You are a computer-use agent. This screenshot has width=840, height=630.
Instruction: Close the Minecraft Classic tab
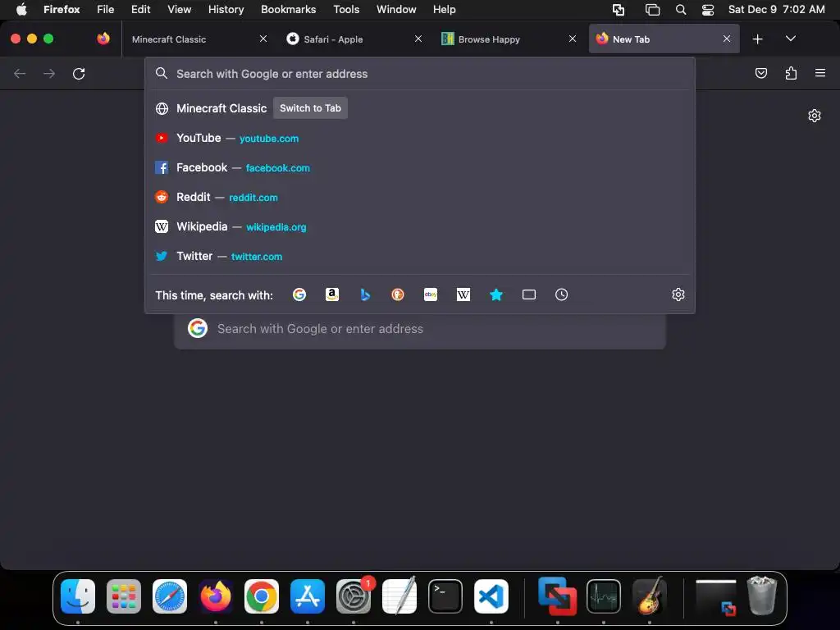[263, 39]
